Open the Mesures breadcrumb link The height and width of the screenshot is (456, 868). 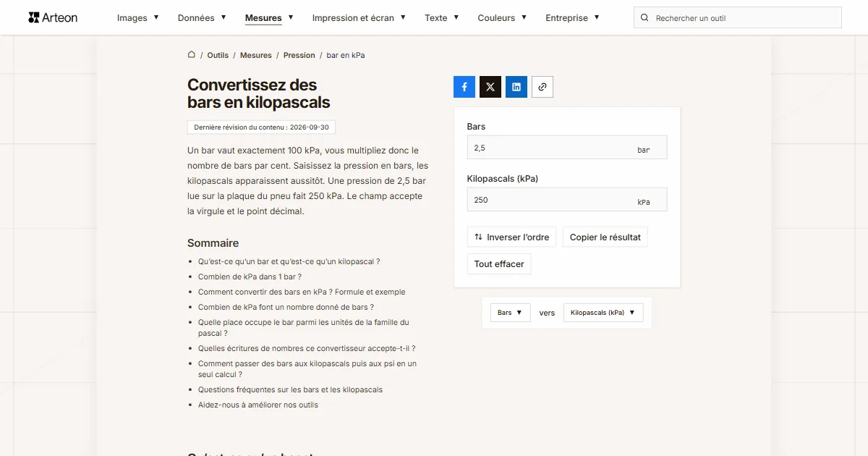click(x=256, y=55)
